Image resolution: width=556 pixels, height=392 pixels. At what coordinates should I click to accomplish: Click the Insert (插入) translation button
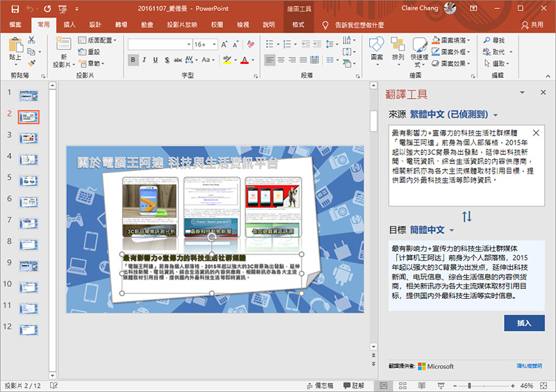coord(524,322)
